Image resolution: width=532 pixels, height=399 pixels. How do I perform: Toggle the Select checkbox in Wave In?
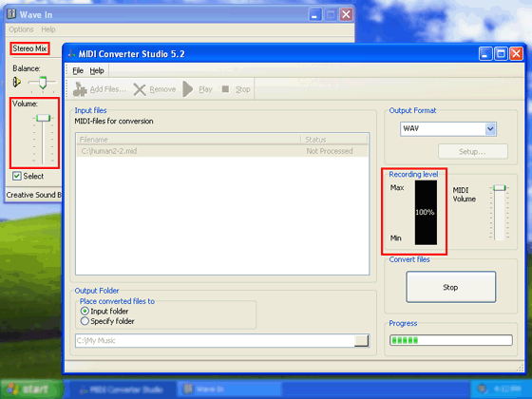tap(17, 176)
